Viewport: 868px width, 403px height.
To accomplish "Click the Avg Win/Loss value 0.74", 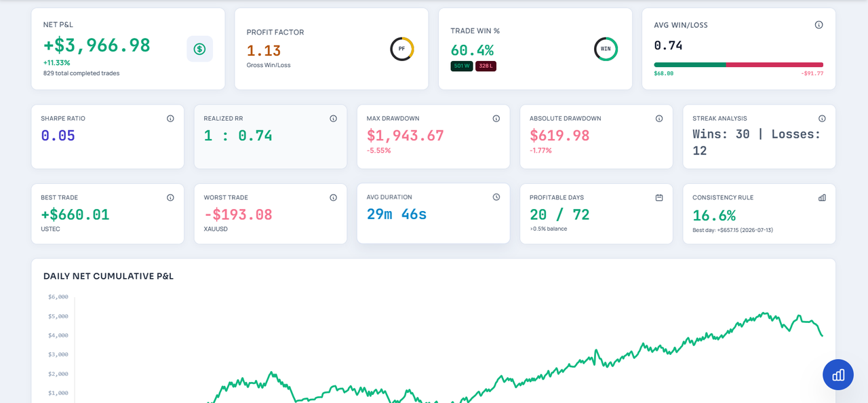I will pyautogui.click(x=669, y=45).
